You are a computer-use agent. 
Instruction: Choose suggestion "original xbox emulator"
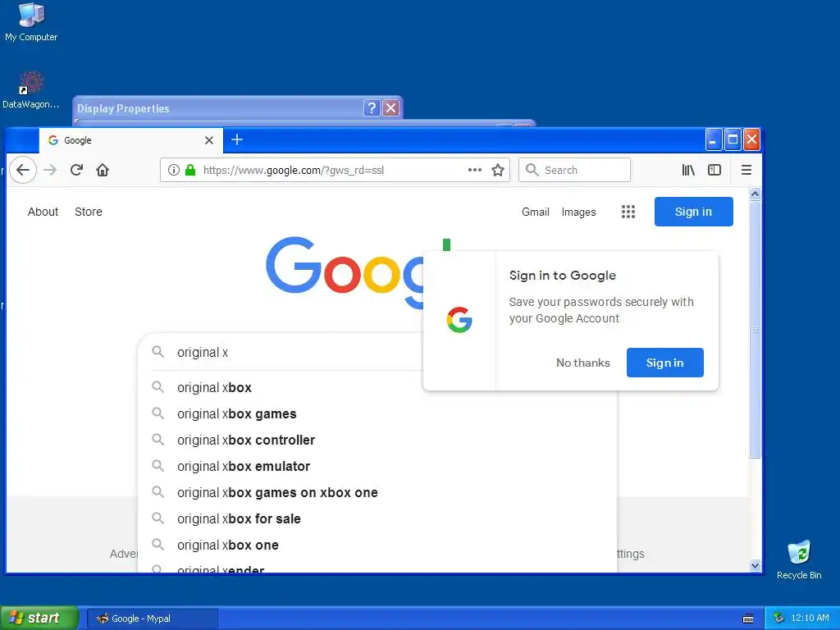(x=377, y=466)
